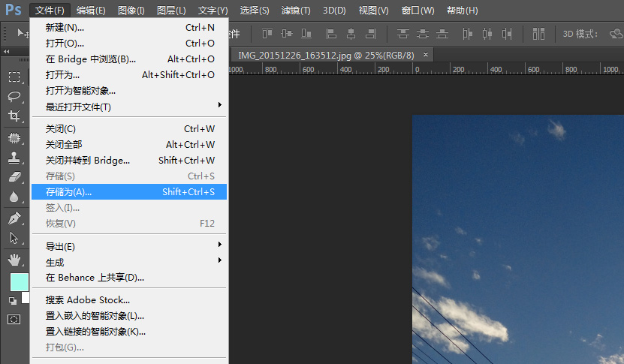Select the Rectangular Marquee tool
The height and width of the screenshot is (364, 624).
pyautogui.click(x=14, y=77)
